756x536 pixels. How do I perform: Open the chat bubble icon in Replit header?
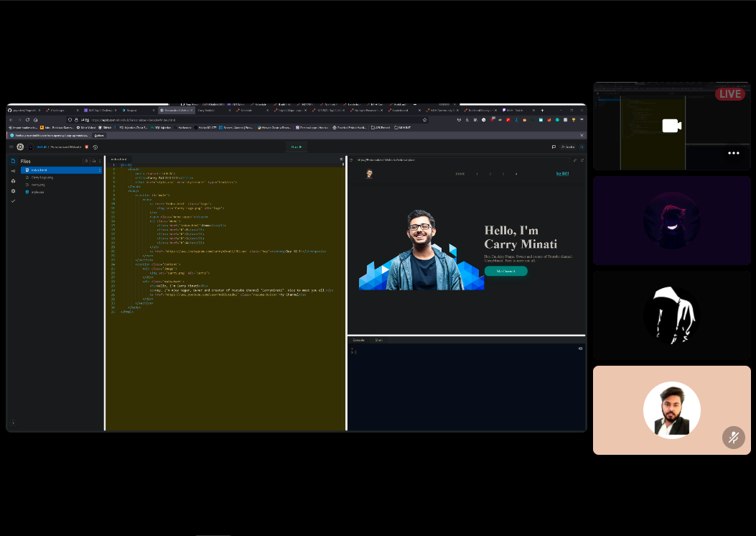click(554, 147)
